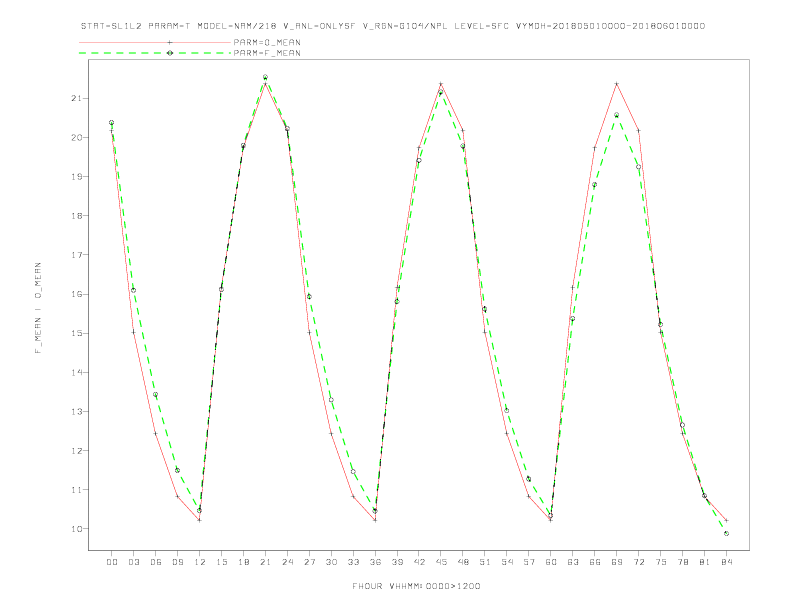Image resolution: width=792 pixels, height=612 pixels.
Task: Click y-axis tick label 13
Action: [77, 412]
